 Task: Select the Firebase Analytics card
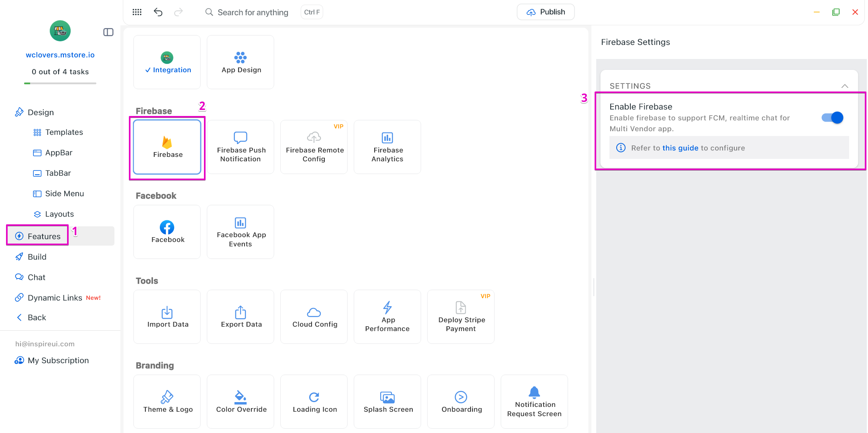(387, 147)
